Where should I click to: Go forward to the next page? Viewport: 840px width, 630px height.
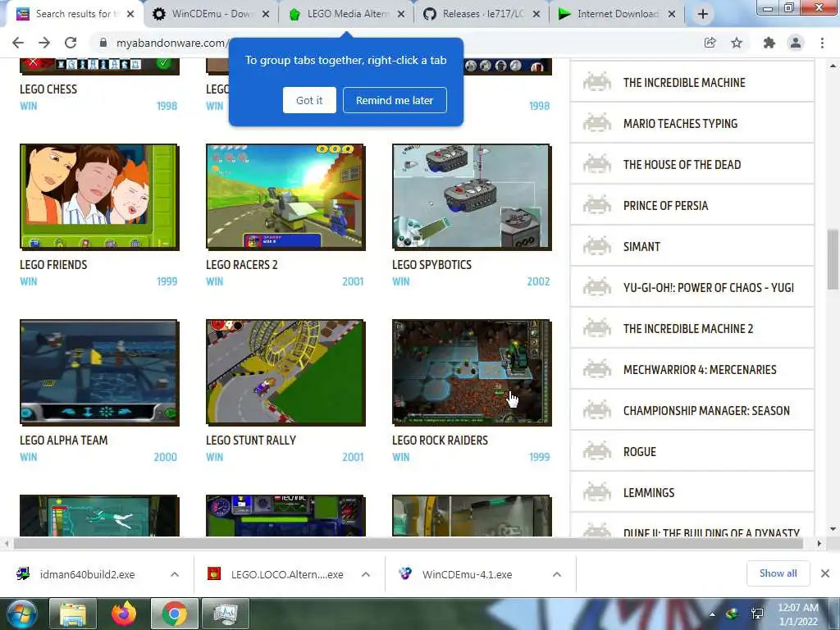click(x=44, y=43)
